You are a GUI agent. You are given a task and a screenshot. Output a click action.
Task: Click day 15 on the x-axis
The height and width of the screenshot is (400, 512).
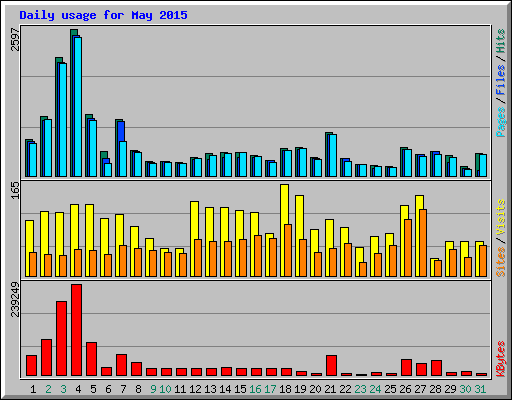pyautogui.click(x=240, y=389)
